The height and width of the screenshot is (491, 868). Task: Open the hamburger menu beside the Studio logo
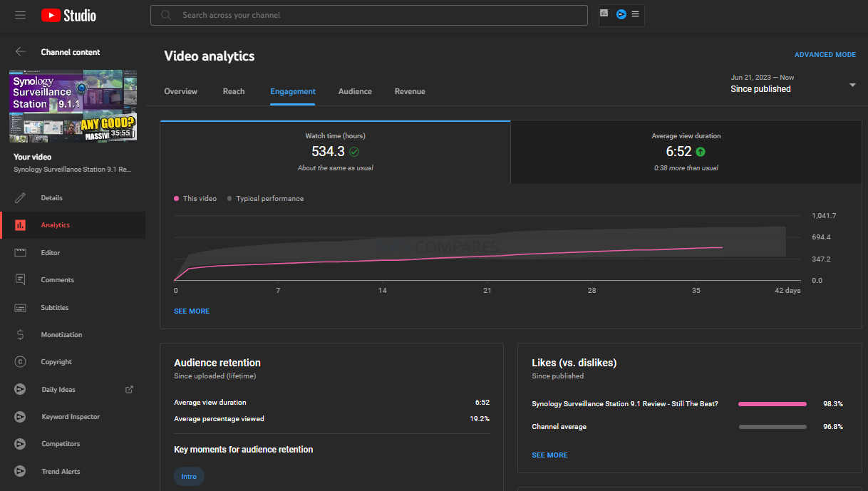20,15
